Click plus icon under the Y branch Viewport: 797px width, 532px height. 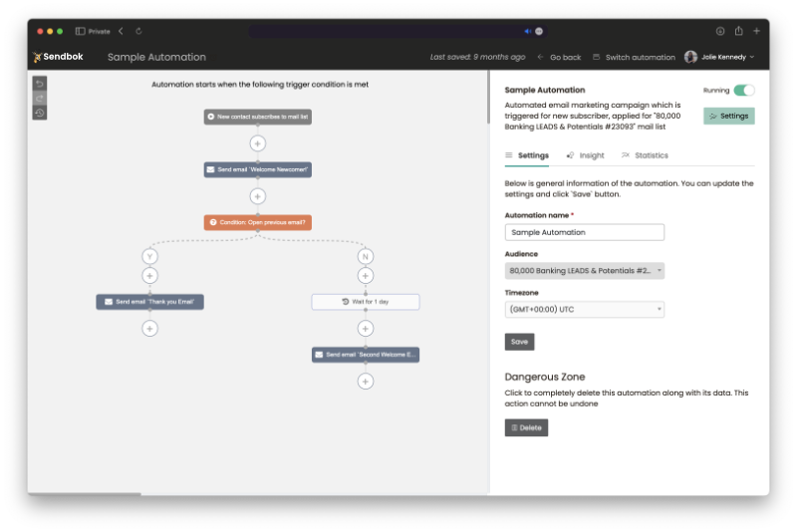click(x=149, y=276)
